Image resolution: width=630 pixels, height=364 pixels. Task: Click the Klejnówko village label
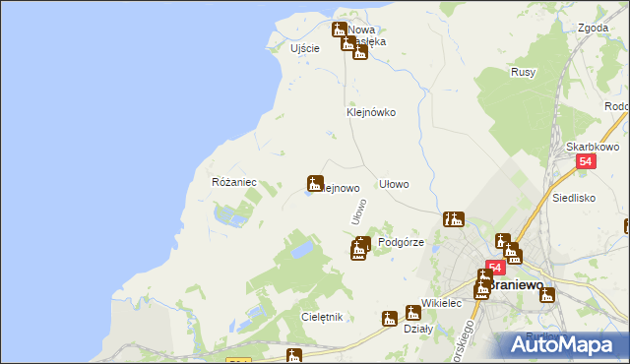click(371, 112)
